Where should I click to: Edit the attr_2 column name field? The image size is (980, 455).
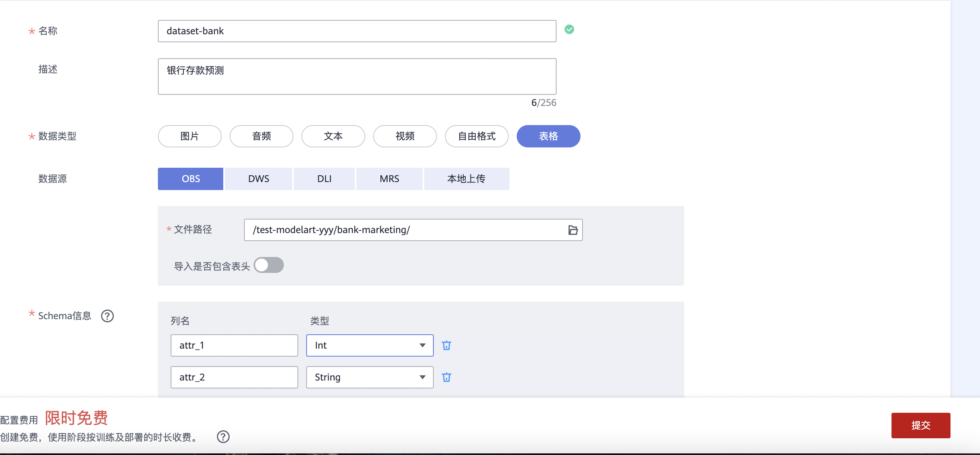234,377
